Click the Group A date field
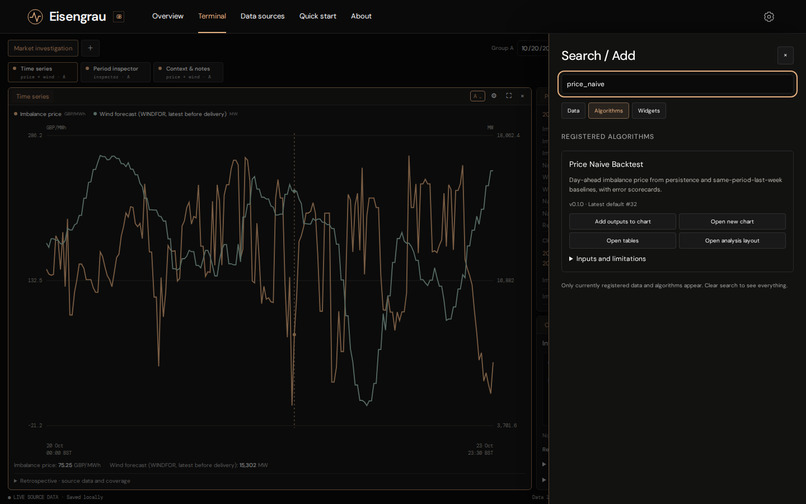 [533, 48]
